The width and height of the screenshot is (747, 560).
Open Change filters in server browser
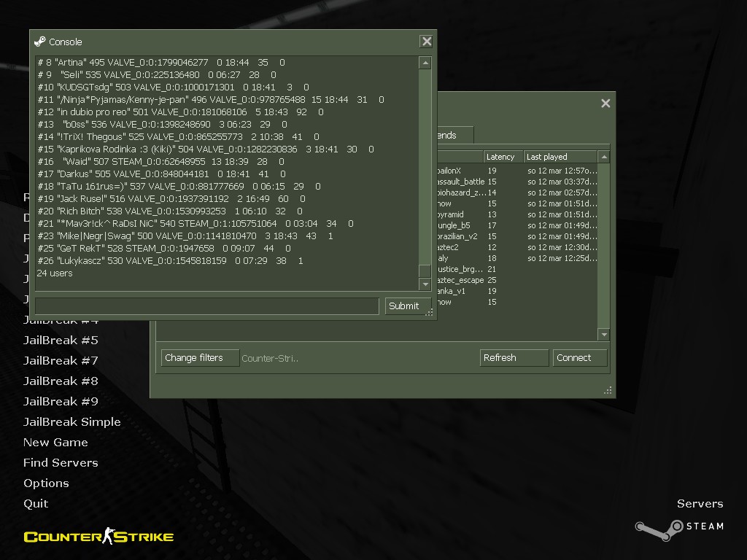coord(200,357)
